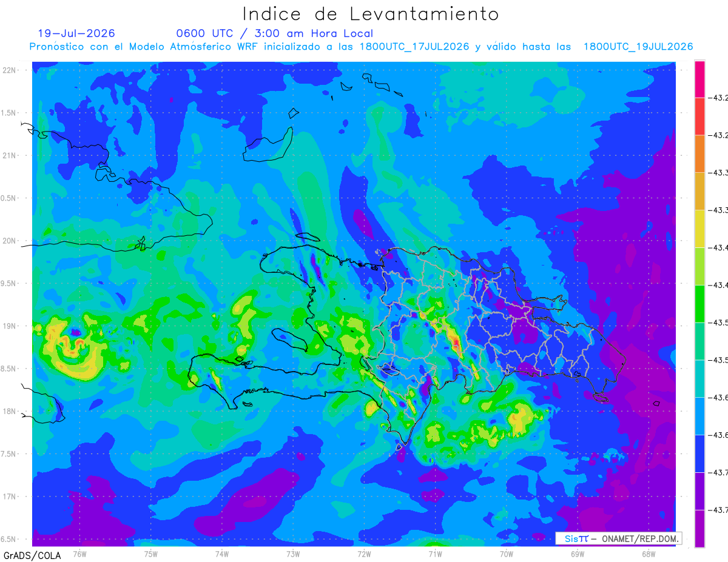Click the '68W' longitude label
Viewport: 728px width, 562px height.
[x=649, y=554]
